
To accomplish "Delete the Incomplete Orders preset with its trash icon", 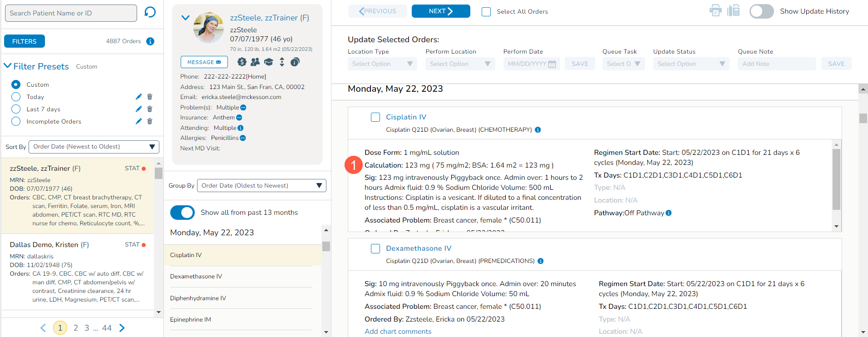I will coord(150,121).
